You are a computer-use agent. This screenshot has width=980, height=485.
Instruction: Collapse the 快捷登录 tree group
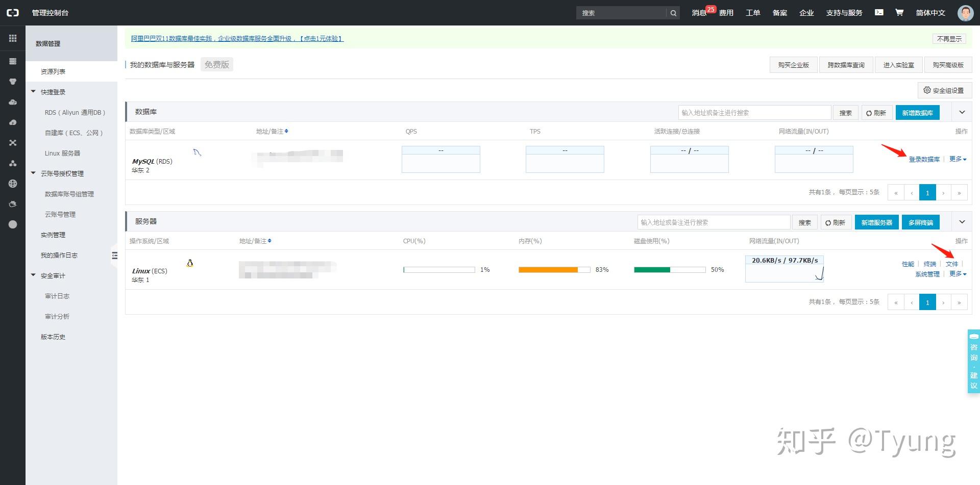click(x=33, y=92)
